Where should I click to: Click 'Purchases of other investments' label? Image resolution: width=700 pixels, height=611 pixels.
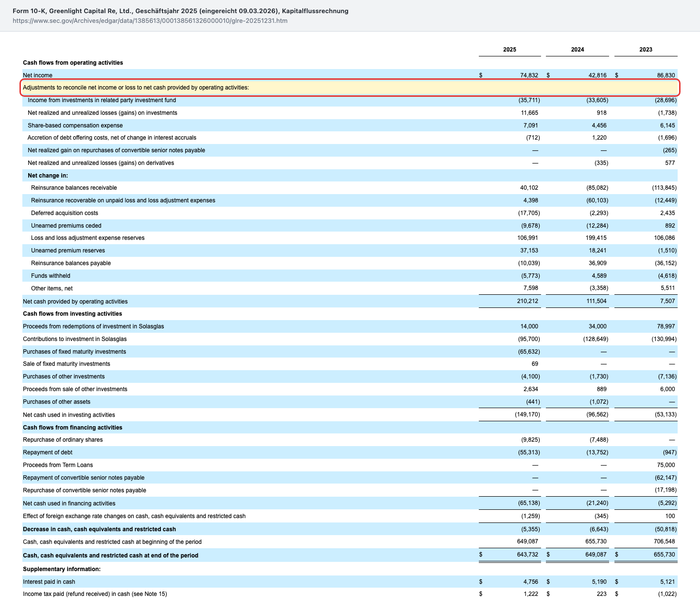click(x=64, y=377)
